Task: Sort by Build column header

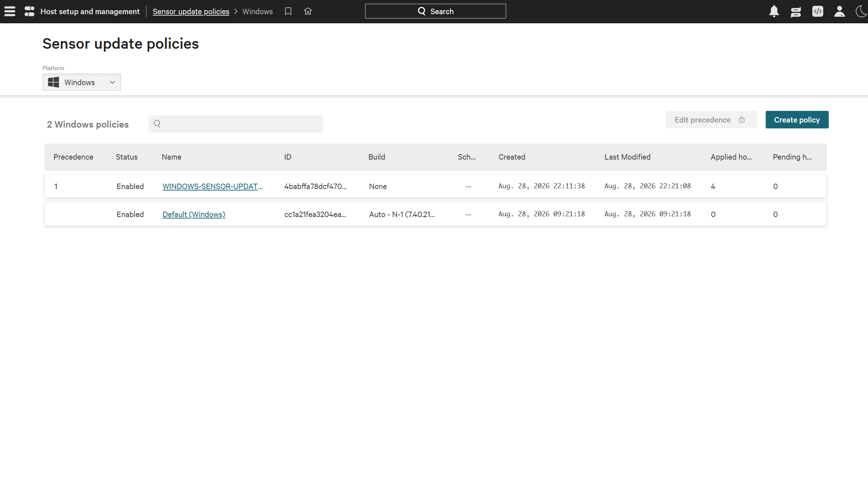Action: click(x=377, y=157)
